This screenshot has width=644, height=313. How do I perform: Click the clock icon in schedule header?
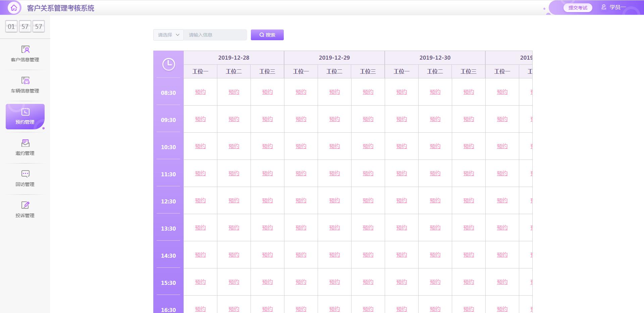[168, 64]
